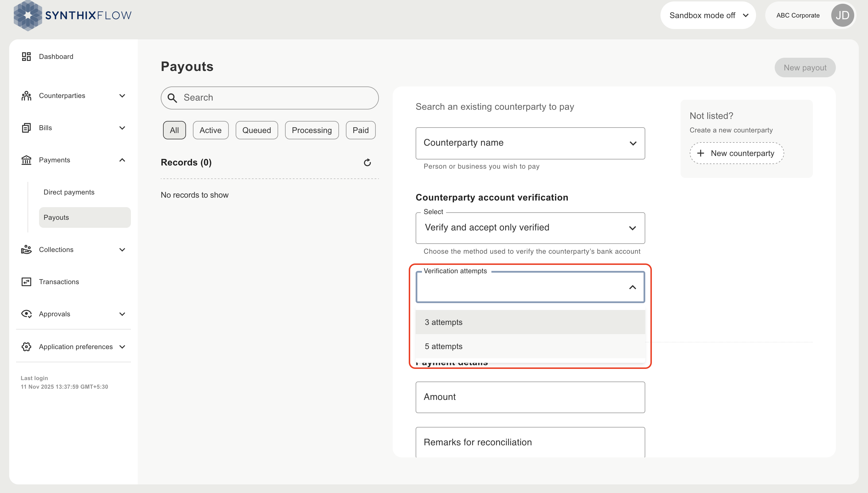Image resolution: width=868 pixels, height=493 pixels.
Task: Open the Transactions page
Action: pos(59,282)
